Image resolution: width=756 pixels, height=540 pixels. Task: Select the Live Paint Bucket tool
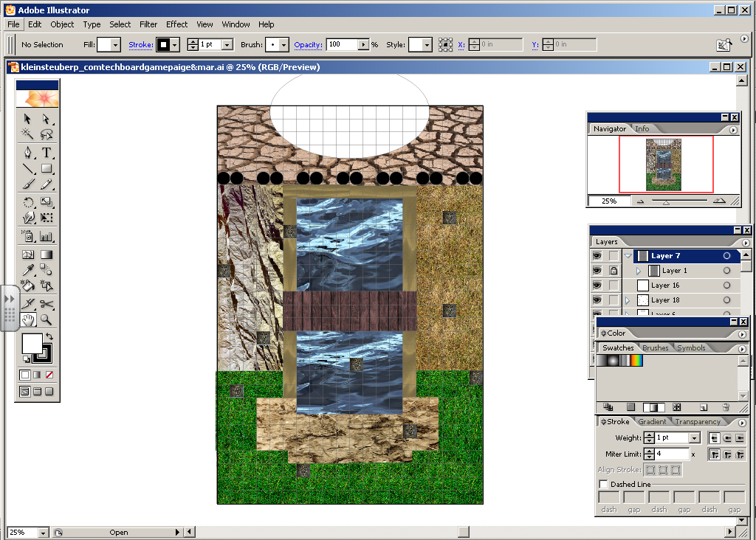(27, 285)
